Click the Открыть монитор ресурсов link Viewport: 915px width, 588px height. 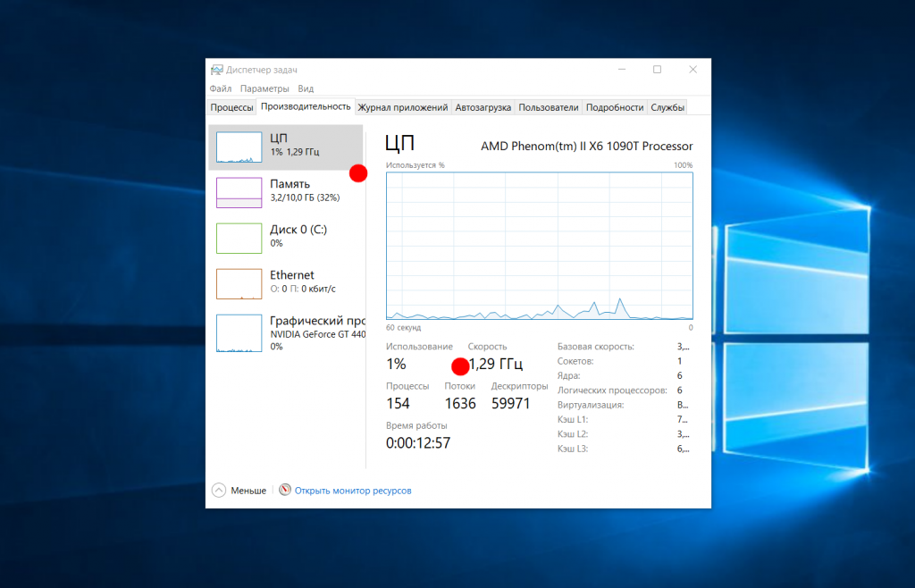353,491
